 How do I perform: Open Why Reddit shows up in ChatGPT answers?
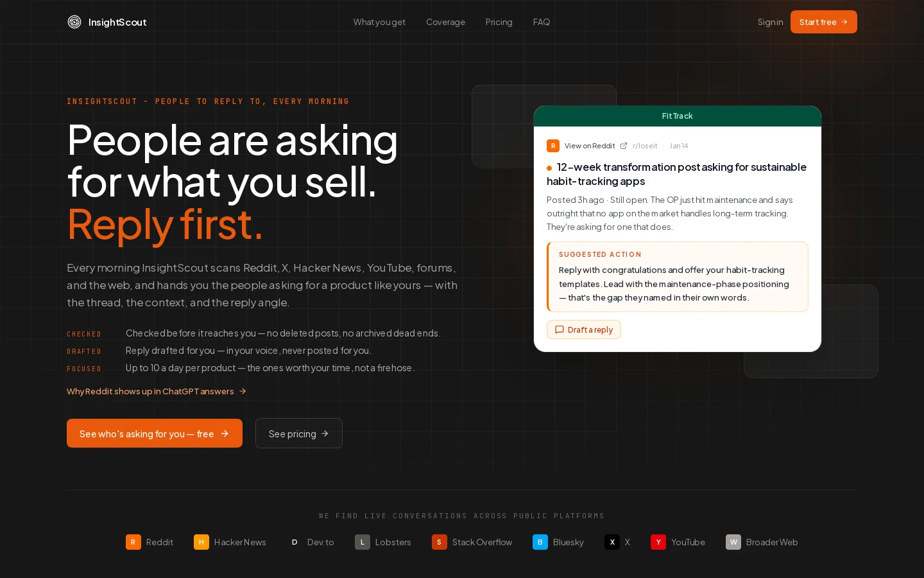coord(157,391)
